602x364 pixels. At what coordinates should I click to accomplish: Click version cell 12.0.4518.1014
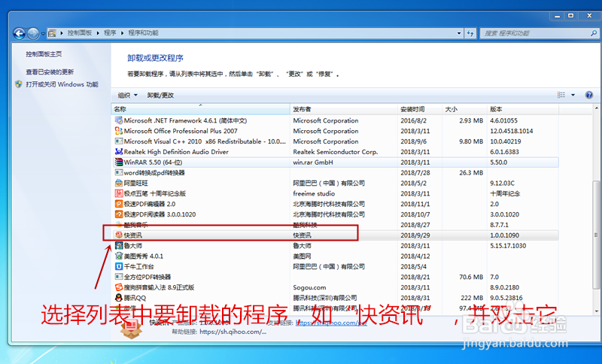512,131
